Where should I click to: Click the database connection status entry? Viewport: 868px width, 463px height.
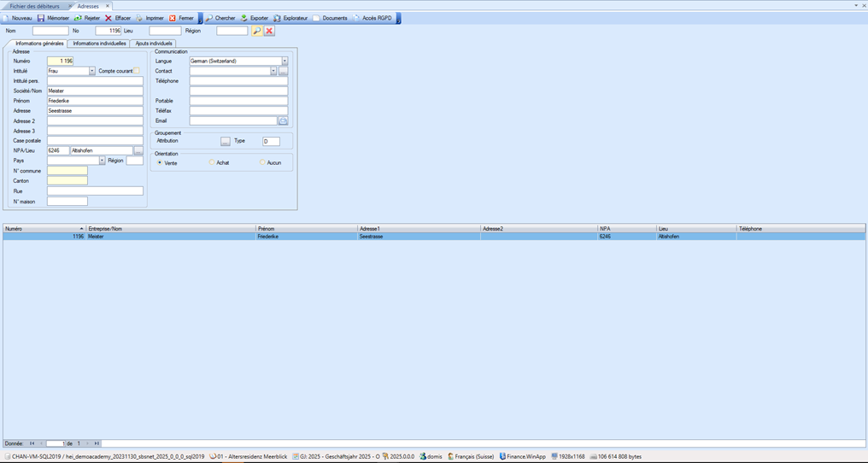104,456
